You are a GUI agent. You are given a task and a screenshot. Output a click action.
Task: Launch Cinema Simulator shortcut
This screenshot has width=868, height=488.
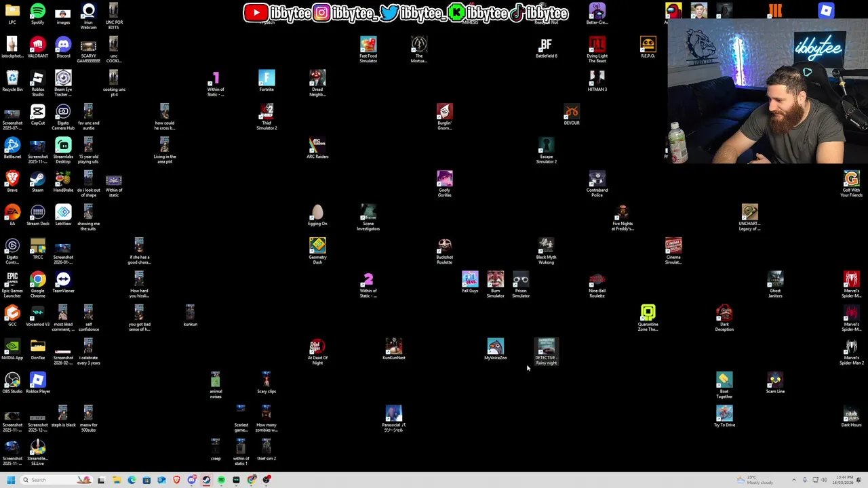(x=673, y=251)
